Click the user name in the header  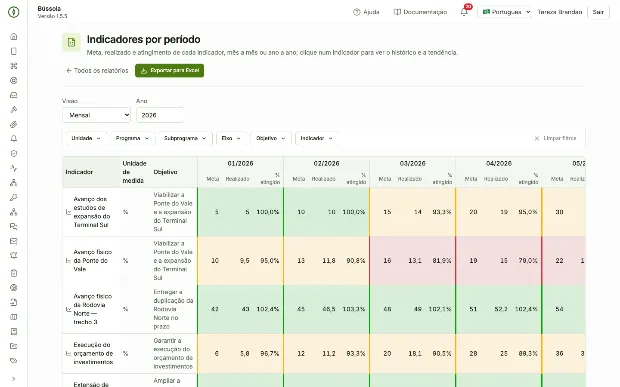click(x=560, y=12)
